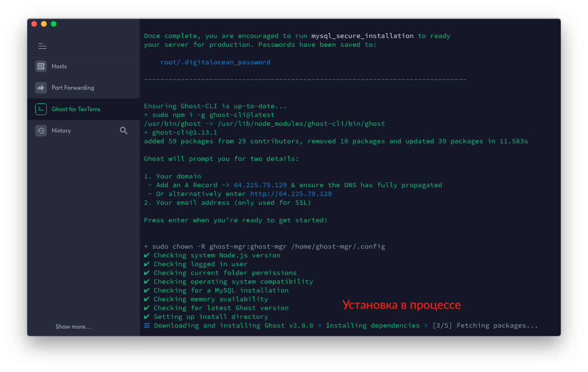Click the red "Установка в процессе" caption
Viewport: 588px width, 372px height.
click(x=401, y=305)
